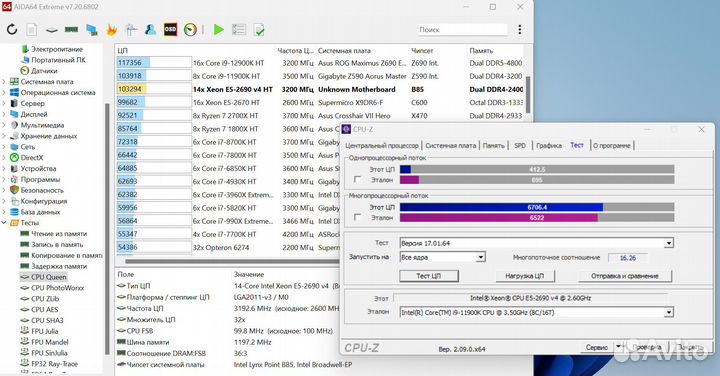
Task: Select FP32 Ray-Trace benchmark
Action: (x=54, y=364)
